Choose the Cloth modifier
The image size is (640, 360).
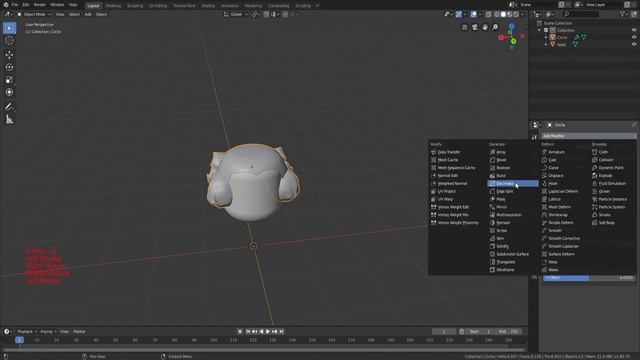(603, 152)
